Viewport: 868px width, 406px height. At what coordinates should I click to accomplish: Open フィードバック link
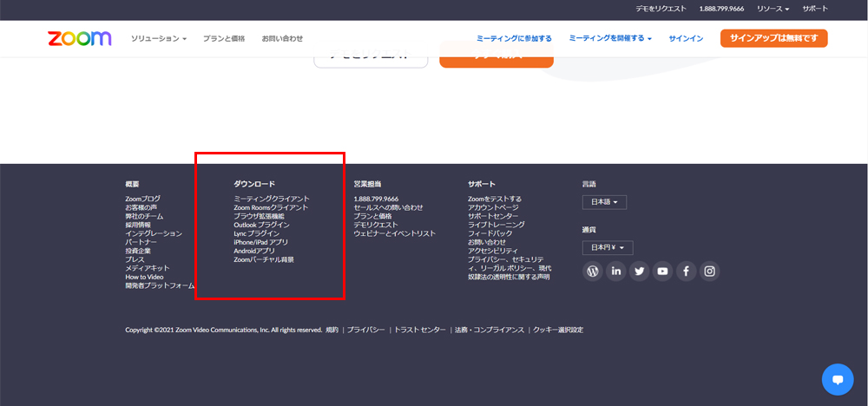[x=490, y=233]
